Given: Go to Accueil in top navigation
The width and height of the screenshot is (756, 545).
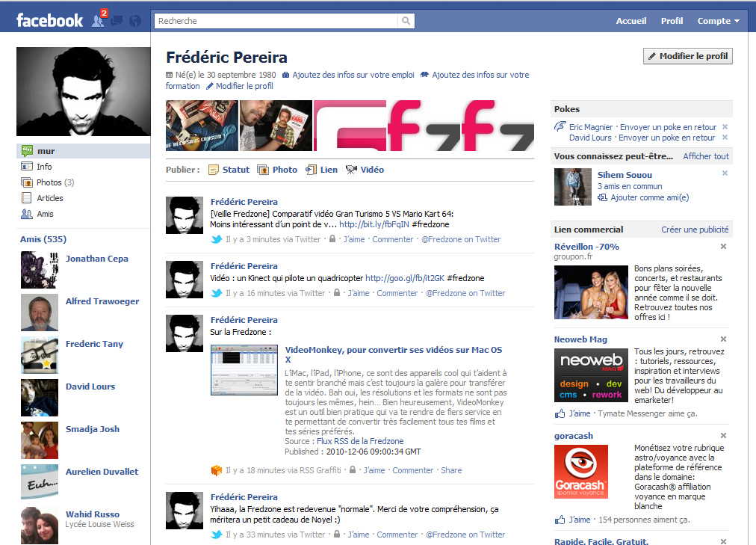Looking at the screenshot, I should 630,21.
